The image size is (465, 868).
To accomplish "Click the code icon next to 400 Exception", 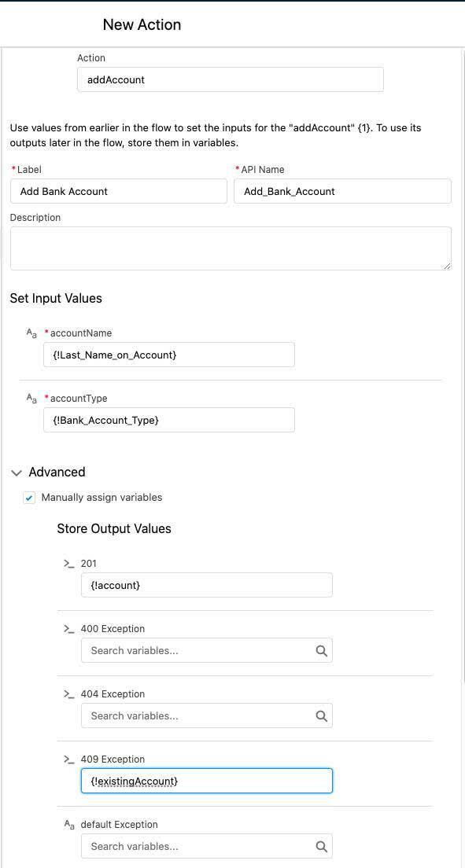I will coord(69,628).
